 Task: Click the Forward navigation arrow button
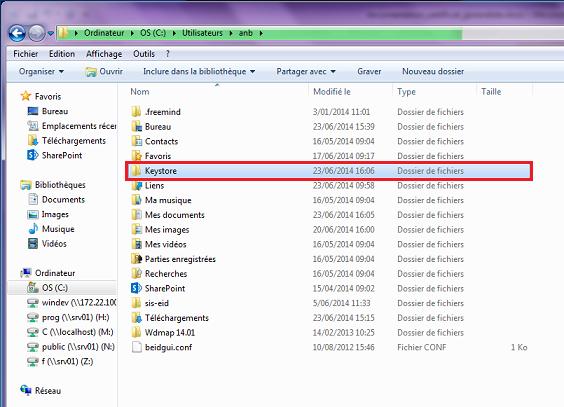[37, 33]
